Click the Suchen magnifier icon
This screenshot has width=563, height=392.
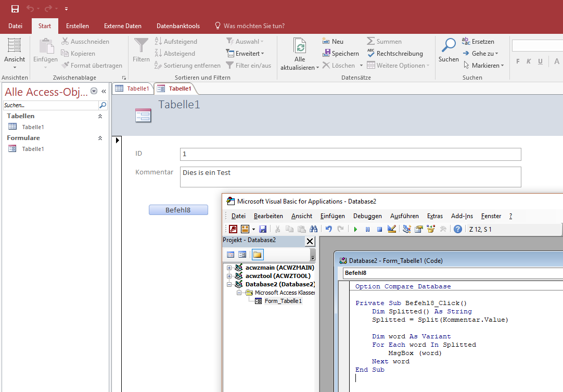[449, 45]
